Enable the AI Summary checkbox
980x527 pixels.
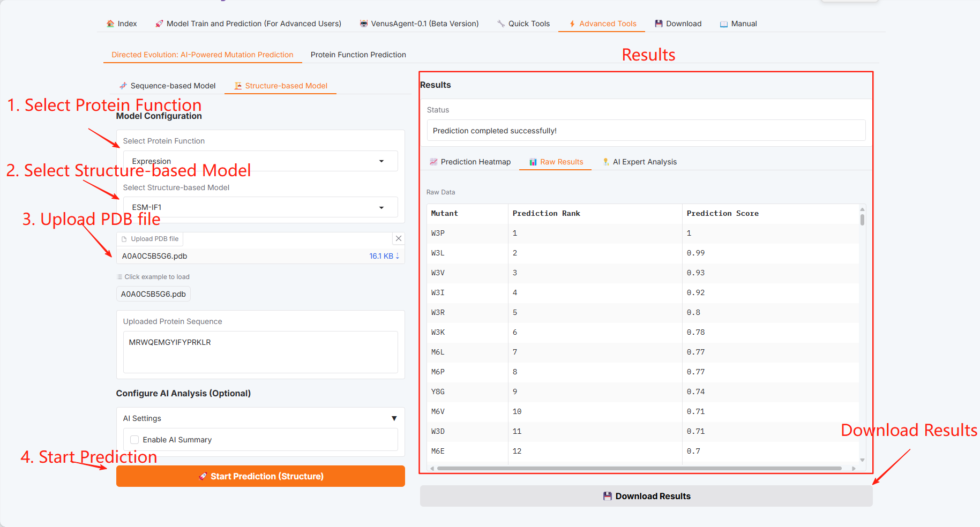click(134, 440)
